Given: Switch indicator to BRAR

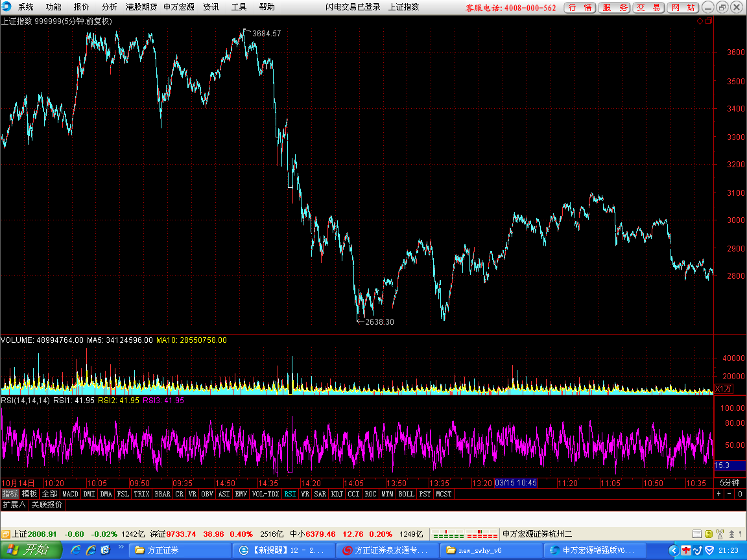Looking at the screenshot, I should [163, 494].
